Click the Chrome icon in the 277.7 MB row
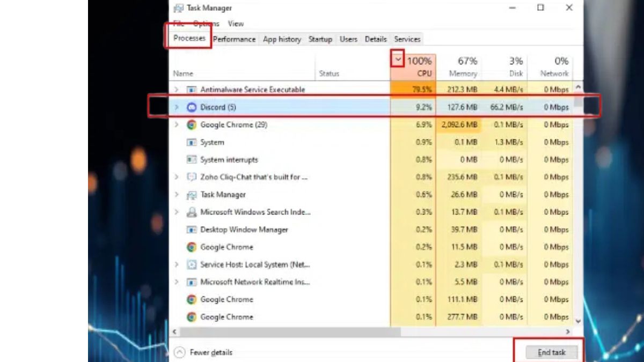 click(x=192, y=317)
